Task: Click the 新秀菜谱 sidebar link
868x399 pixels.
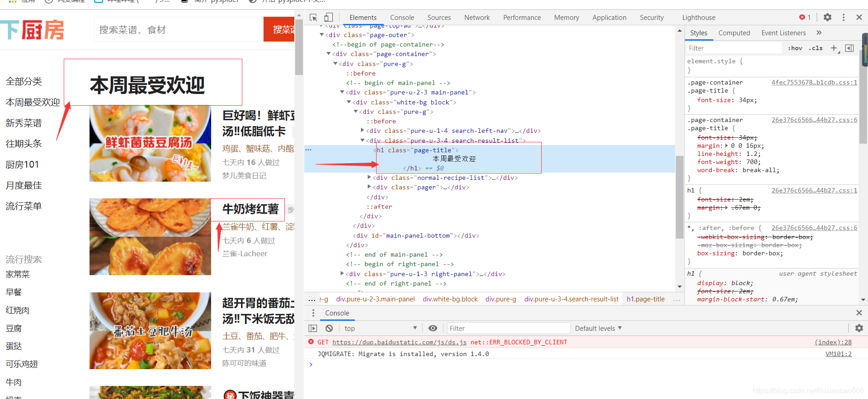Action: pos(24,123)
